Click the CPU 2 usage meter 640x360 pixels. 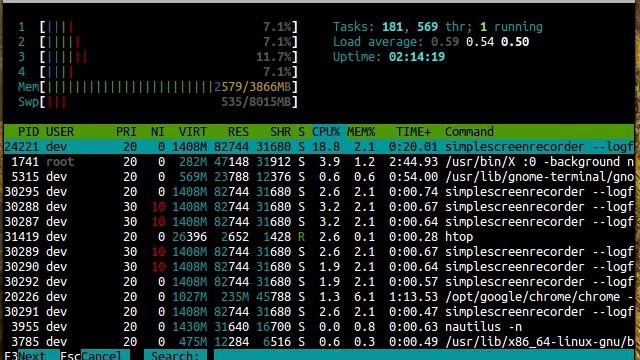158,42
